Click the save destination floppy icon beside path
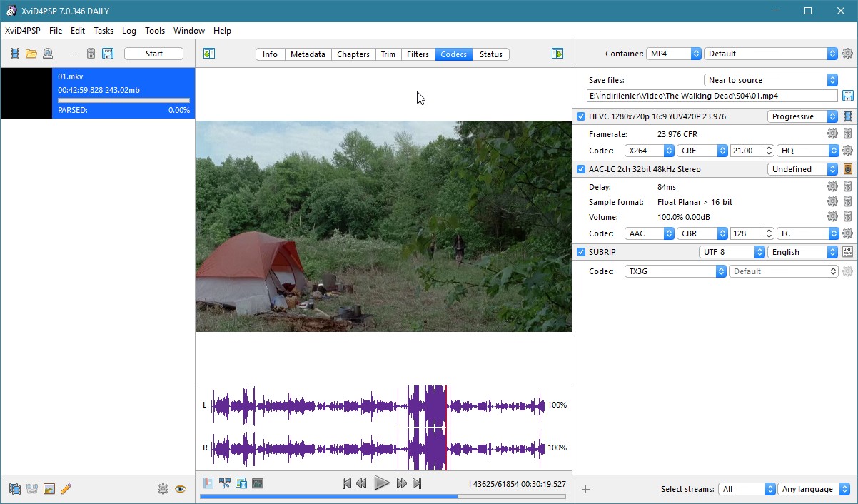858x504 pixels. tap(848, 96)
